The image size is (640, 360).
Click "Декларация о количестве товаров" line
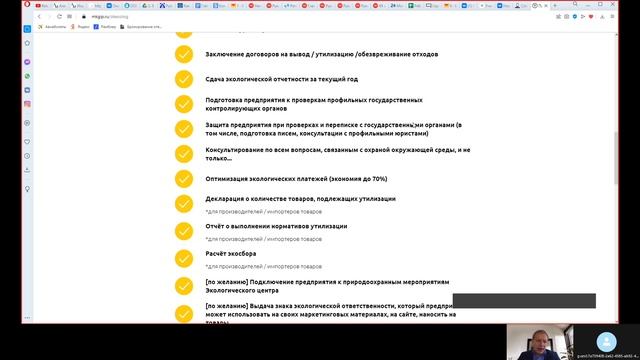pos(300,199)
